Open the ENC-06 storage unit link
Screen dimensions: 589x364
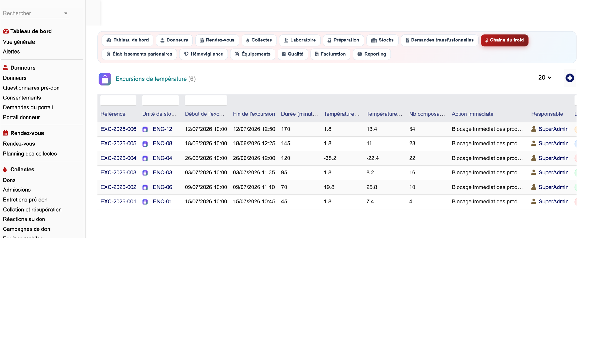click(x=163, y=187)
